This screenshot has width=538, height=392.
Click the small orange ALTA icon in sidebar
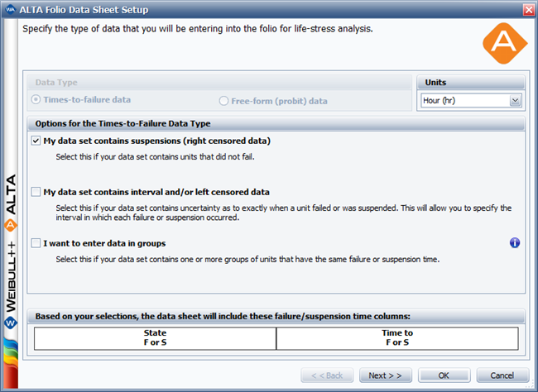click(11, 225)
